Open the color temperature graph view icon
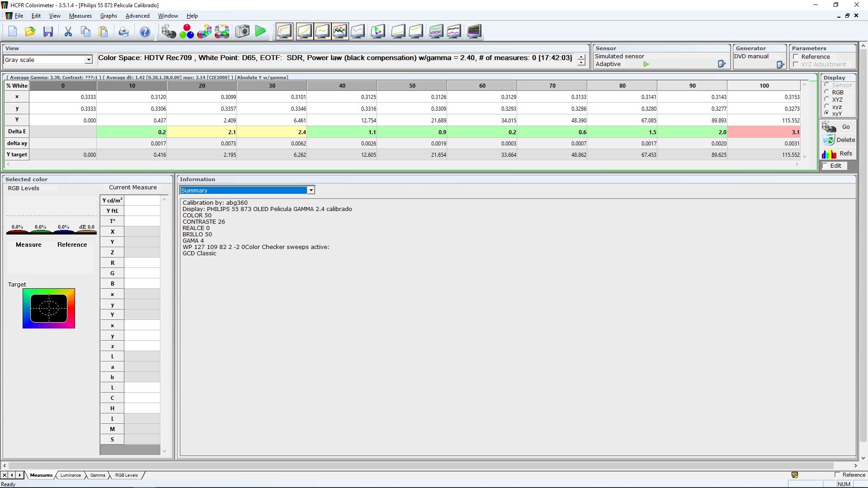 pos(358,31)
